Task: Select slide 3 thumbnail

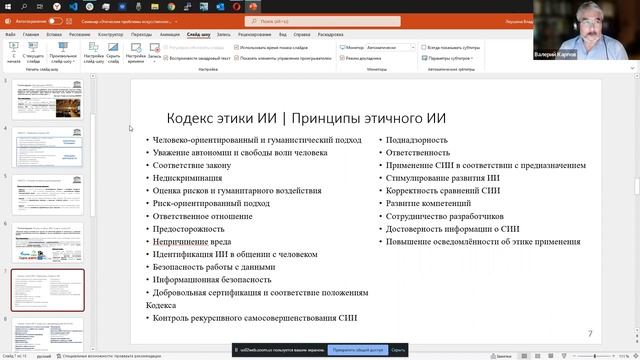Action: coord(48,99)
